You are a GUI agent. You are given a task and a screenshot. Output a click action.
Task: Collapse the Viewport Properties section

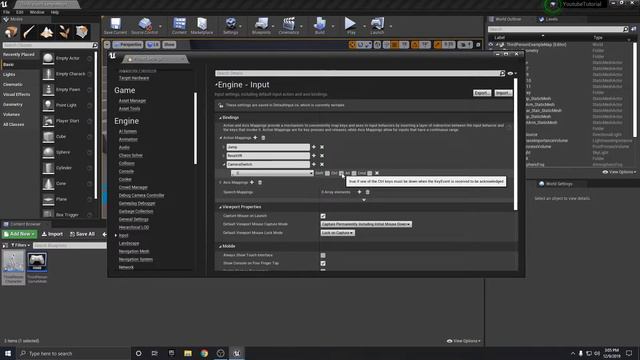point(220,207)
